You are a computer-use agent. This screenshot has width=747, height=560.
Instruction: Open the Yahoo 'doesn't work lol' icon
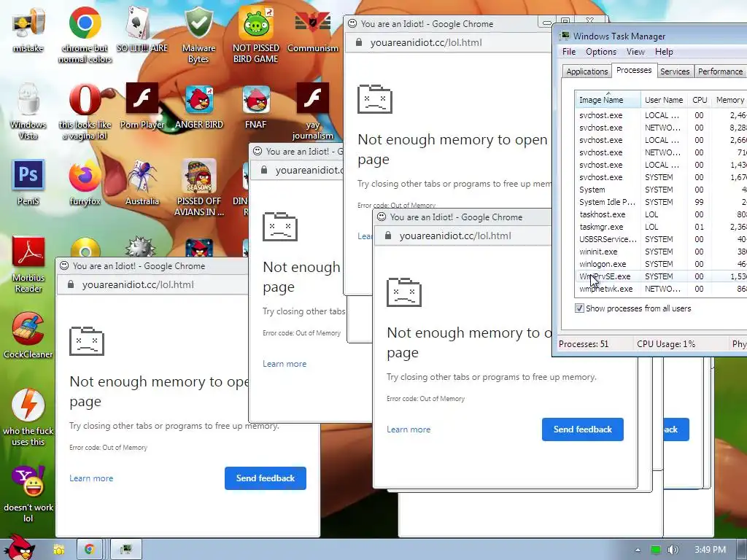28,494
